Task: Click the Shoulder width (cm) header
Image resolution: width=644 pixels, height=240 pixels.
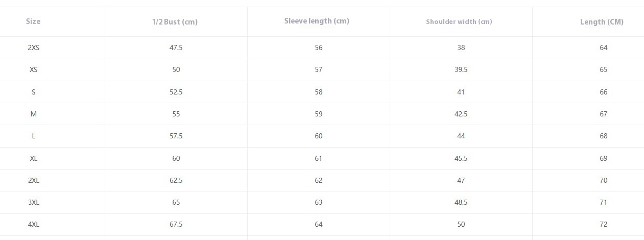Action: (x=459, y=22)
